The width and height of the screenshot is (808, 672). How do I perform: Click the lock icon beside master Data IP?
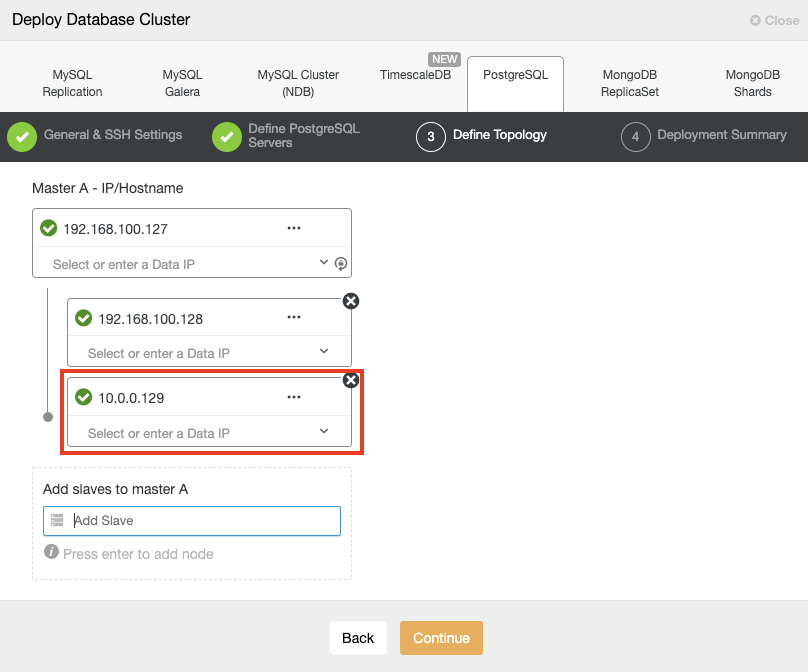[341, 264]
